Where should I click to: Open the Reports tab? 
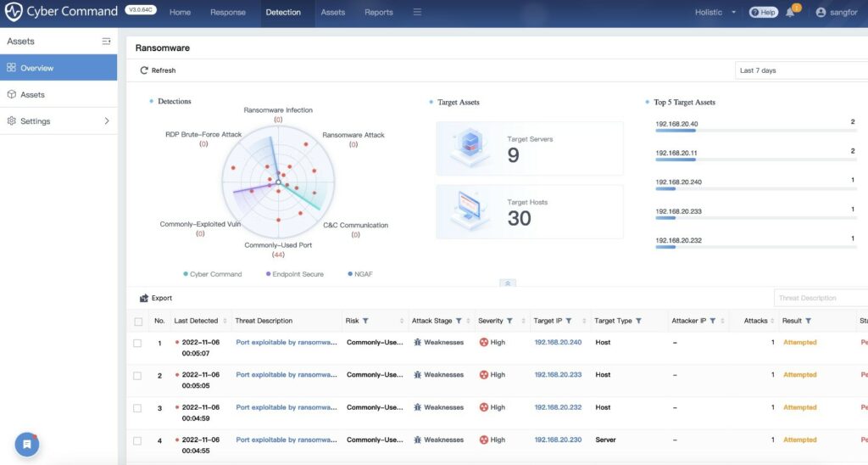point(378,13)
